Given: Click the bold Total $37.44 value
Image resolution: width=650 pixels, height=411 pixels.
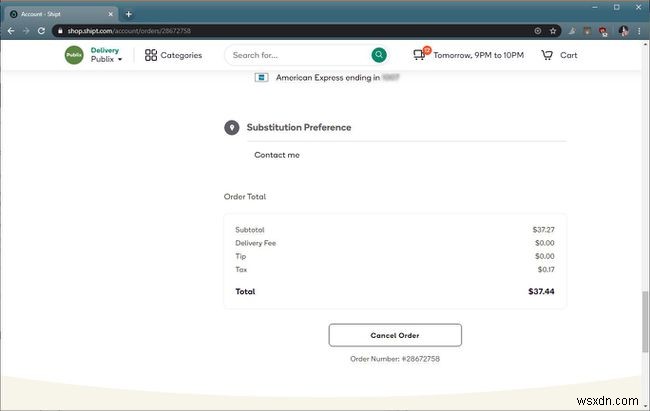Looking at the screenshot, I should 541,292.
